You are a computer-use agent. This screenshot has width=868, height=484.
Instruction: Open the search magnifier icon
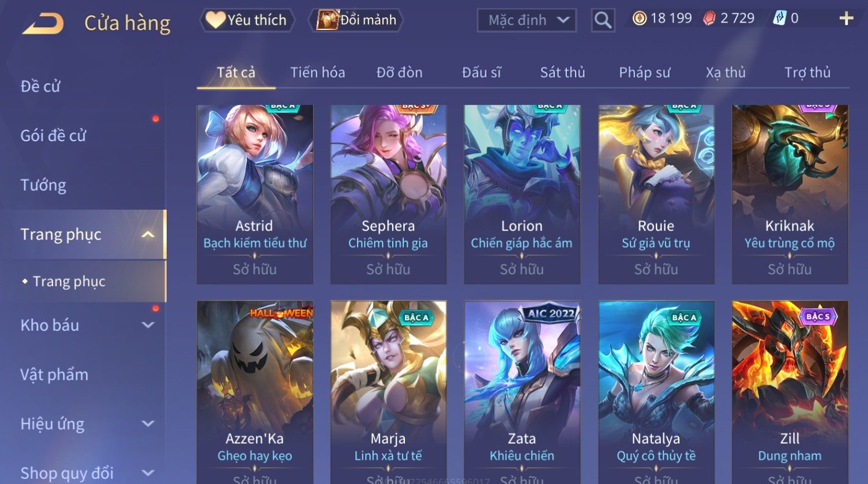point(603,20)
